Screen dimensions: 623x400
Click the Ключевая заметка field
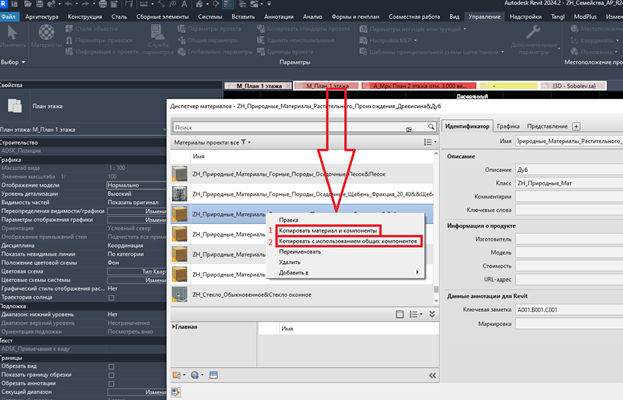(x=569, y=310)
